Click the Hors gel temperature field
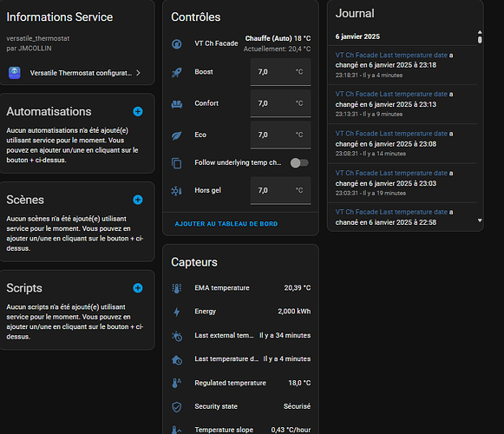The image size is (504, 434). [280, 190]
